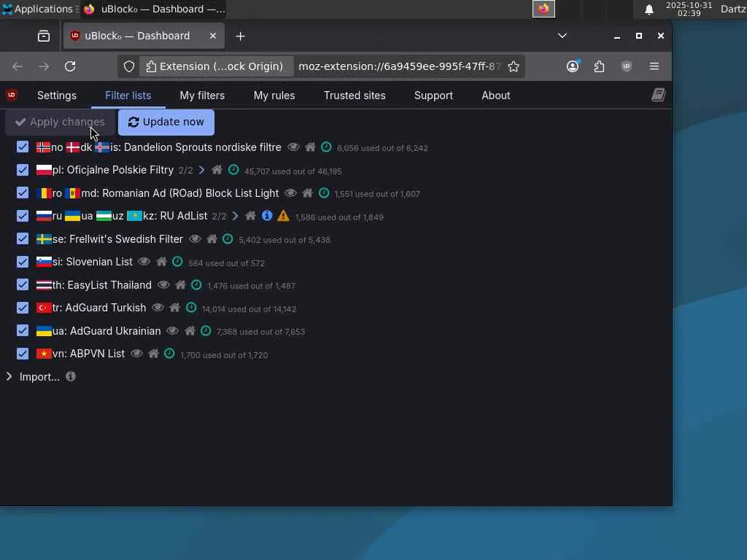Open home icon for Oficjalne Polskie Filtry
Image resolution: width=747 pixels, height=560 pixels.
(217, 170)
